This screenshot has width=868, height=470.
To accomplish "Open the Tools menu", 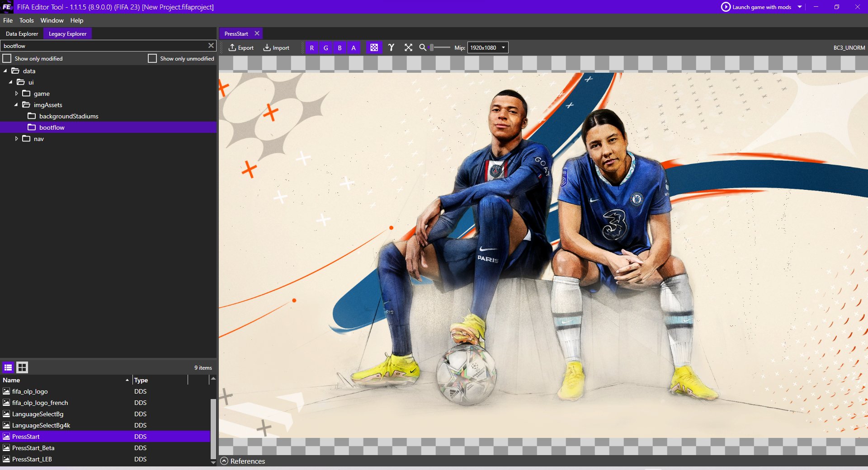I will point(26,20).
